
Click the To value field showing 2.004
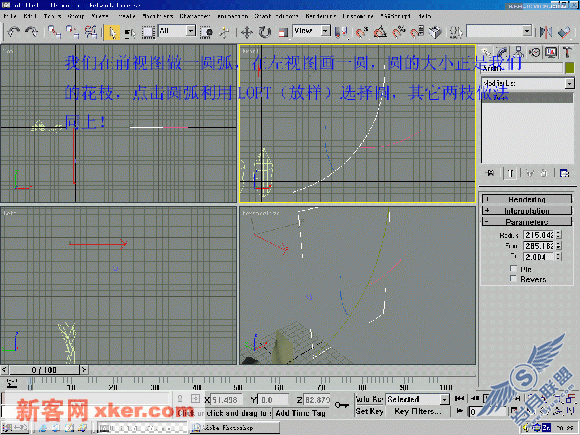tap(539, 257)
